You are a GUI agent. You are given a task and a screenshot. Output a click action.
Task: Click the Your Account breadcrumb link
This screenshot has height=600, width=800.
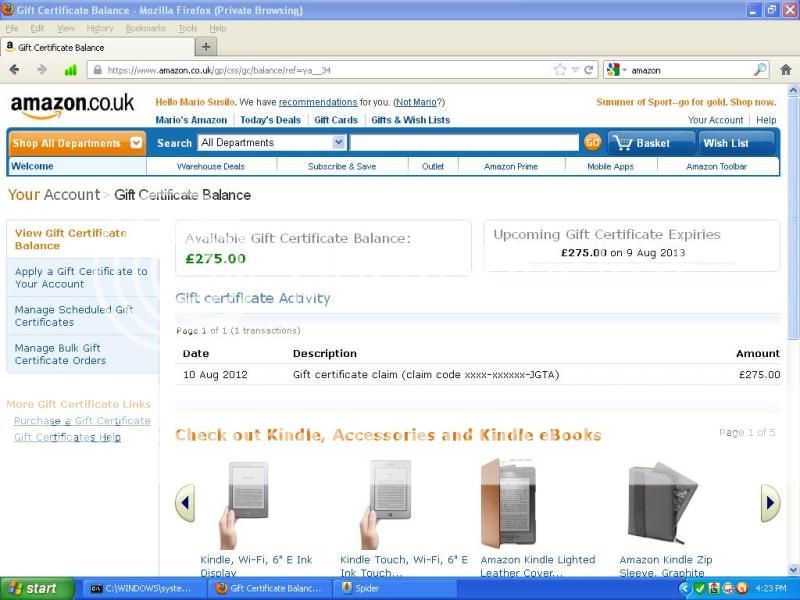click(x=54, y=195)
